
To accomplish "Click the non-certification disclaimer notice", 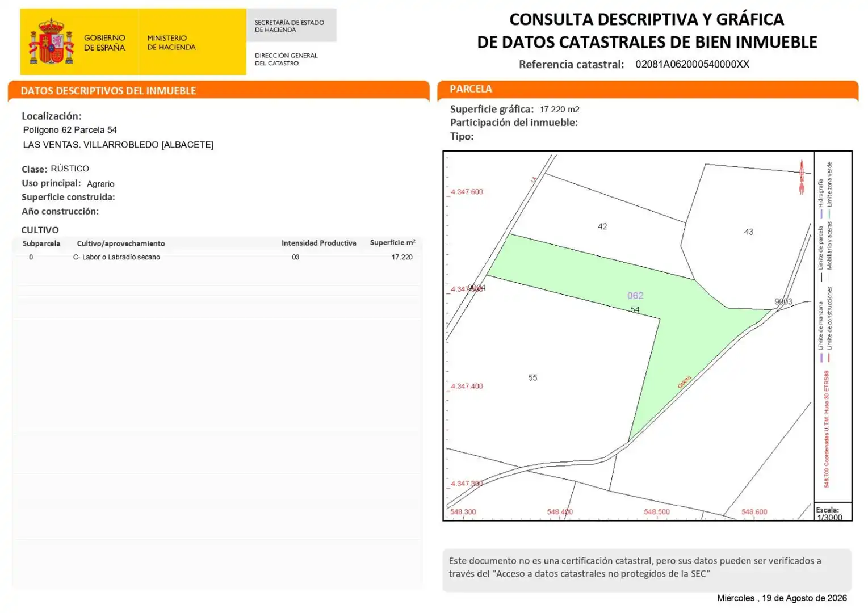I will pos(647,570).
